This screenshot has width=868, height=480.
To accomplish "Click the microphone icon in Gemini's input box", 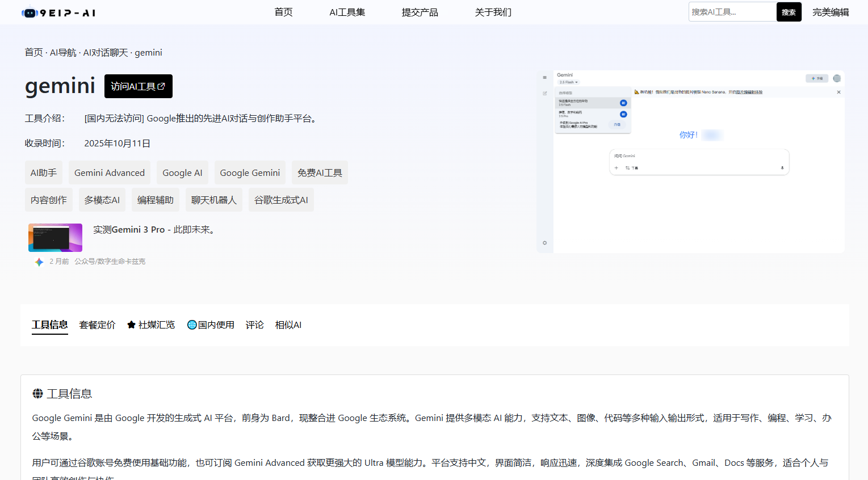I will [x=782, y=168].
